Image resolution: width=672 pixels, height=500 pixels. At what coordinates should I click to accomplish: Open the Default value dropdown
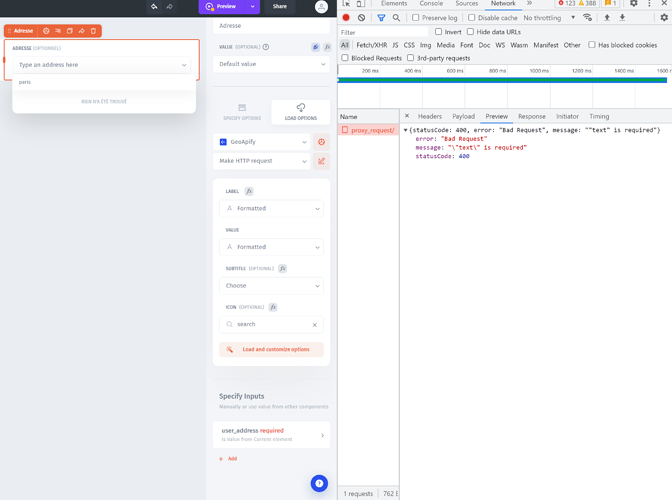click(271, 64)
